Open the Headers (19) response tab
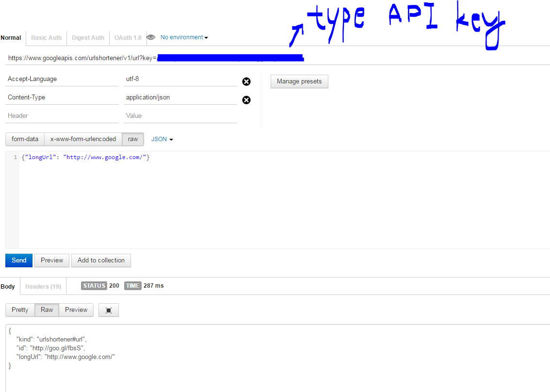550x392 pixels. point(43,287)
